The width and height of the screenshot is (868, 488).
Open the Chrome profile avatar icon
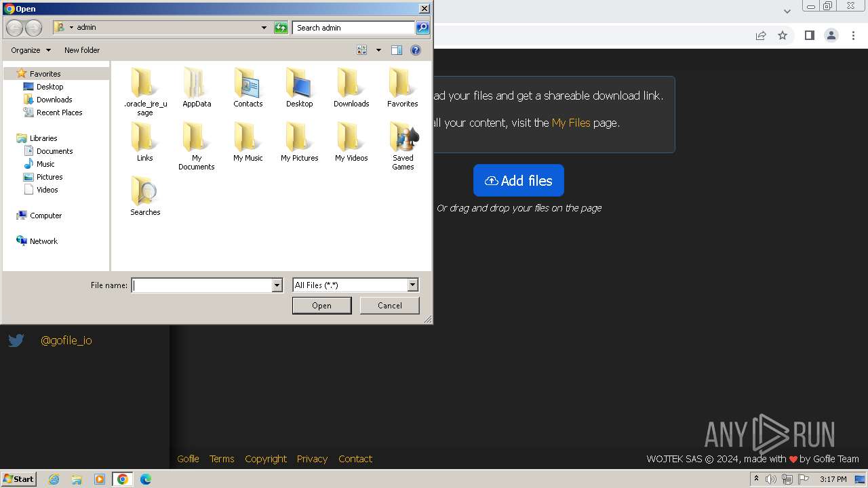pos(831,35)
